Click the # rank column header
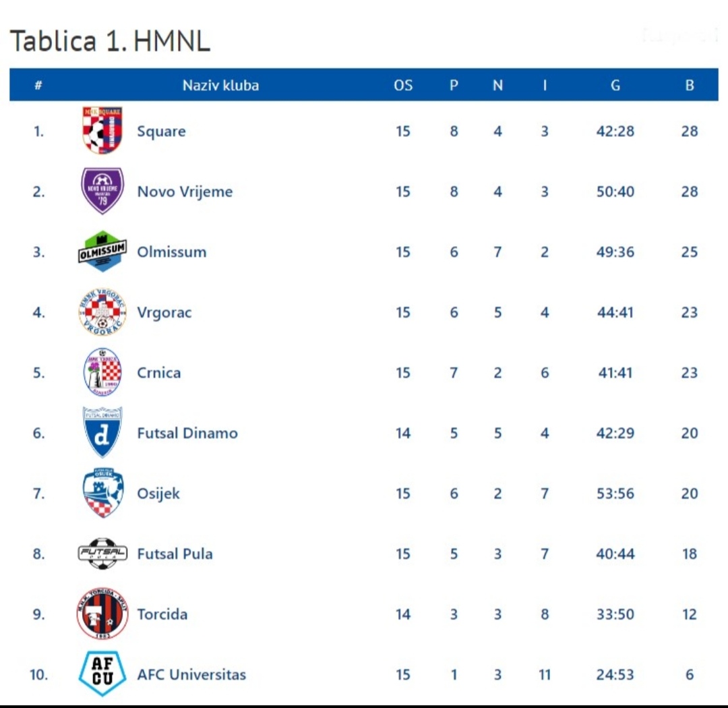 [38, 85]
